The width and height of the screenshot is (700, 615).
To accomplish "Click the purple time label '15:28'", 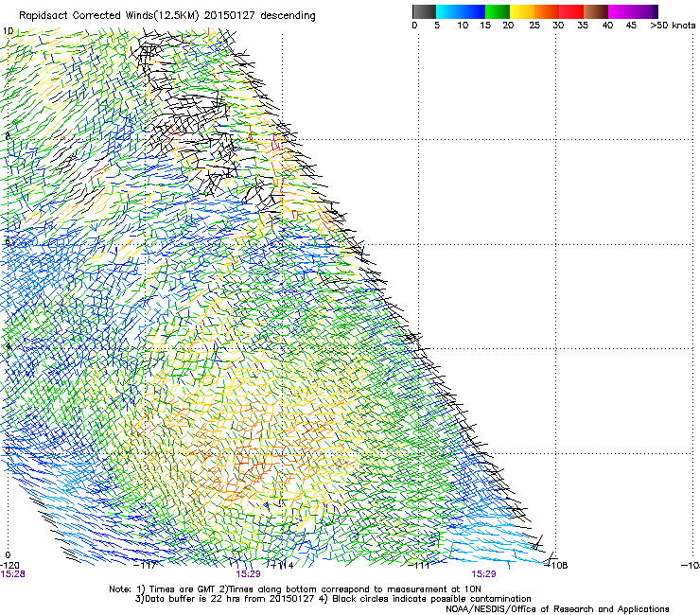I will [x=12, y=574].
